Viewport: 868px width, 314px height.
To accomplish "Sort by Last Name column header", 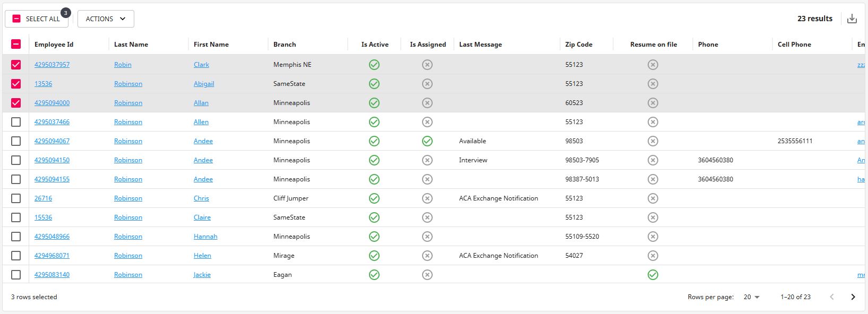I will (131, 45).
